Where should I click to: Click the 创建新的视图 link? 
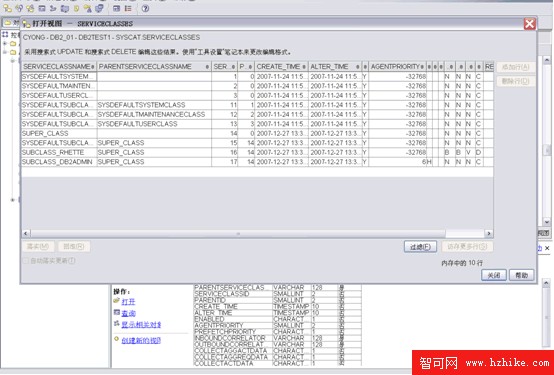[x=141, y=340]
